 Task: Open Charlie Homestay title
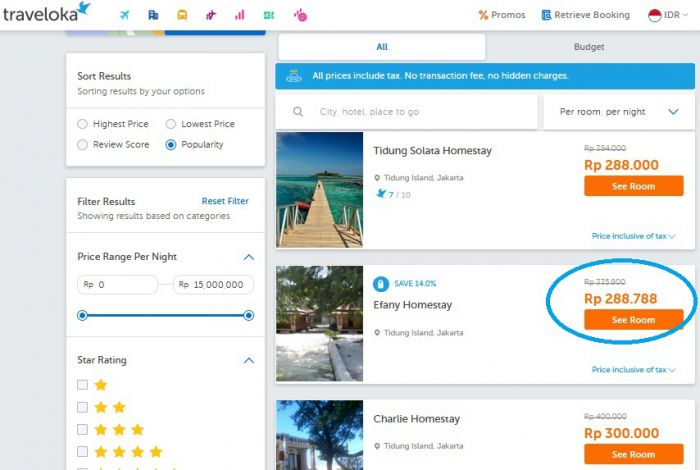click(417, 419)
